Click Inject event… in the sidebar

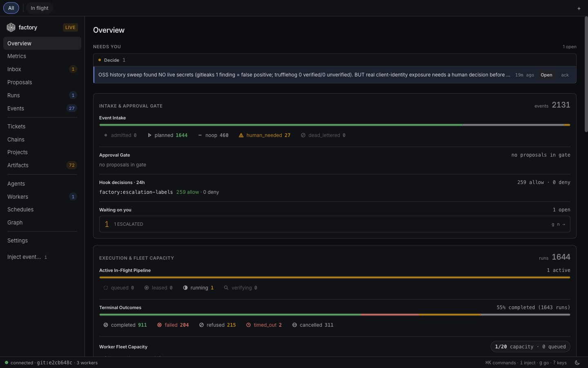coord(42,257)
